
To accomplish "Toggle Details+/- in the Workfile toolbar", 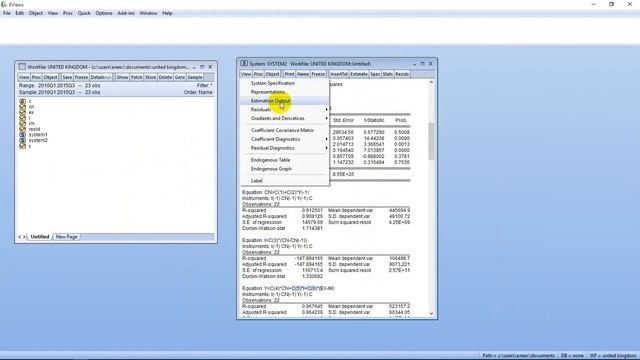I will coord(100,78).
